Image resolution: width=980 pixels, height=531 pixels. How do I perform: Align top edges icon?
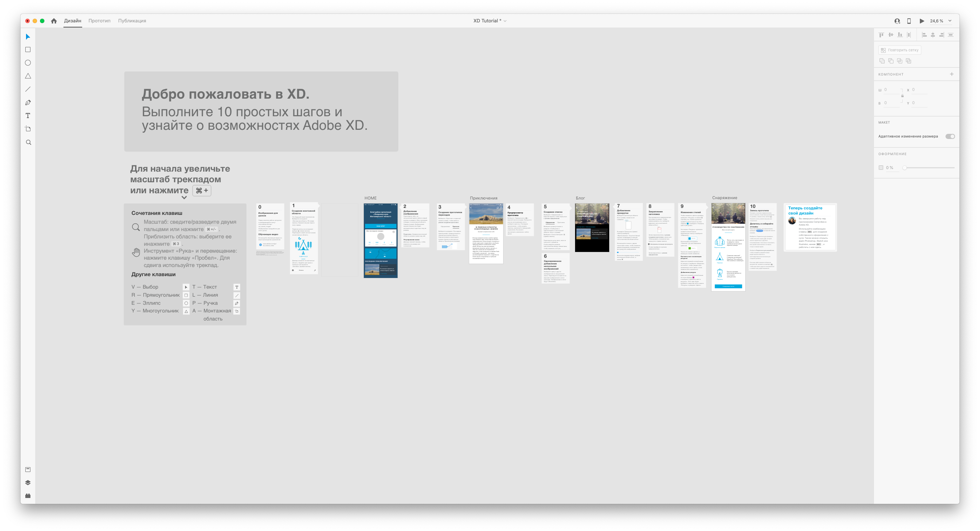[881, 34]
